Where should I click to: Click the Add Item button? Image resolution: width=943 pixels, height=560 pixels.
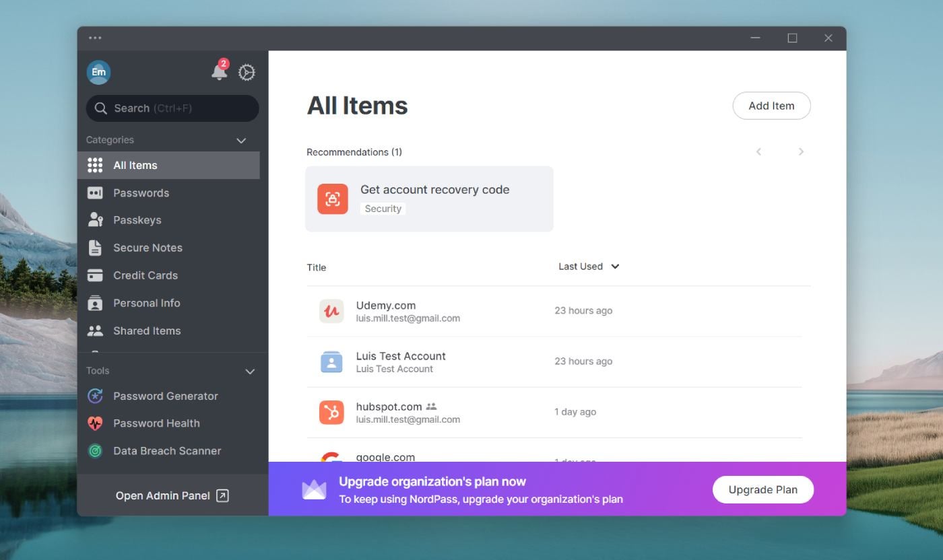click(x=771, y=106)
